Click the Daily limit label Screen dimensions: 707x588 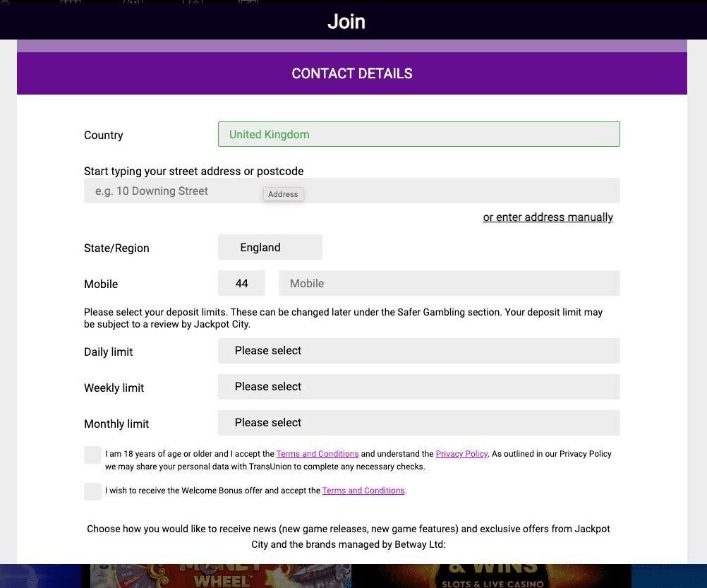tap(108, 352)
